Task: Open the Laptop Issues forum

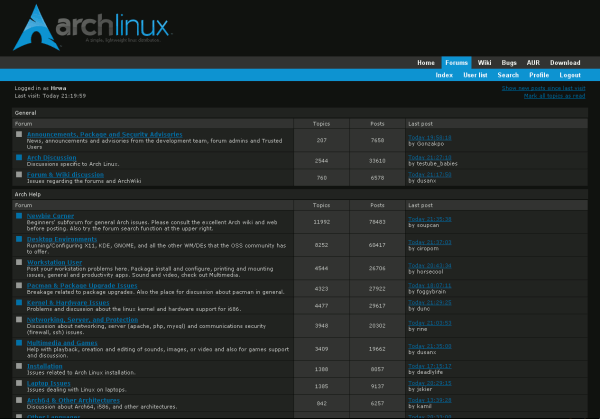Action: click(x=49, y=383)
